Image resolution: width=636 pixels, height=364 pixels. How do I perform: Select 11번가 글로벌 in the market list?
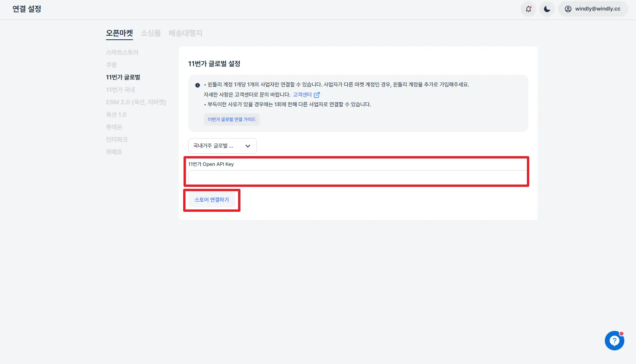click(x=123, y=77)
